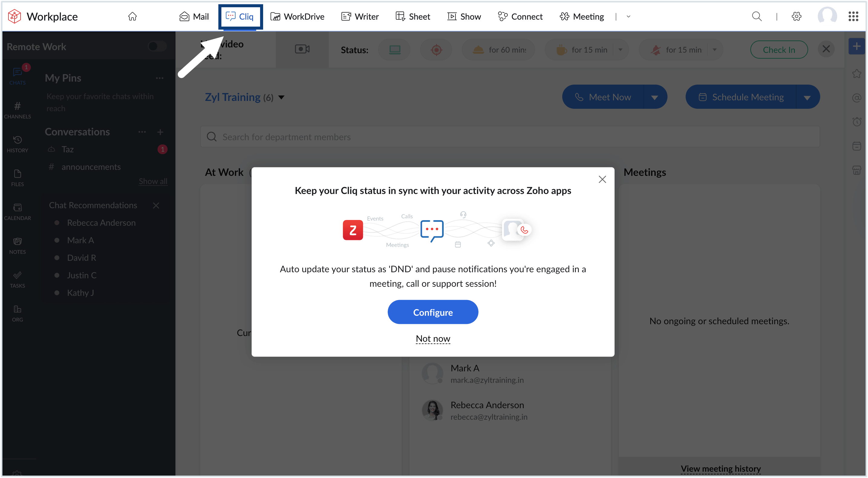The width and height of the screenshot is (868, 478).
Task: Open the apps grid launcher
Action: tap(853, 17)
